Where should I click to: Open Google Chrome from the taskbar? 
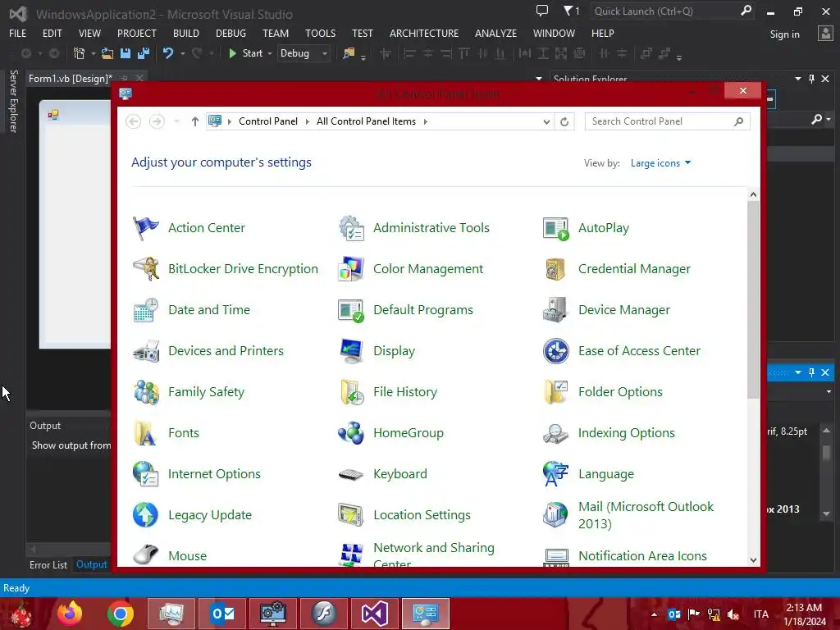point(120,614)
